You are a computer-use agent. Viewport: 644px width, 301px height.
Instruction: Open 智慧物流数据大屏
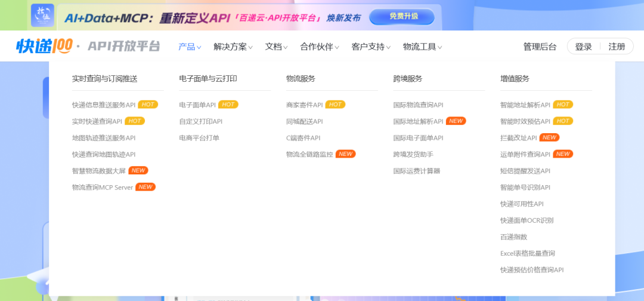tap(98, 171)
